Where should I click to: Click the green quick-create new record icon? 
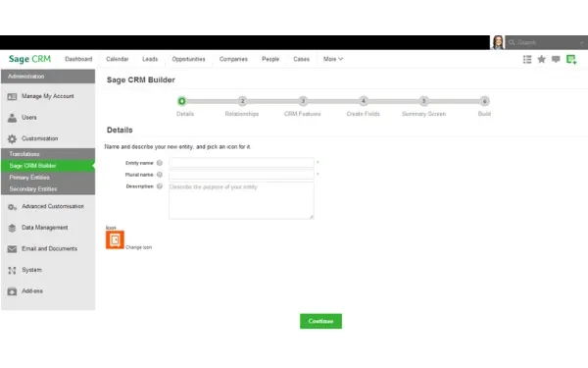pyautogui.click(x=571, y=59)
